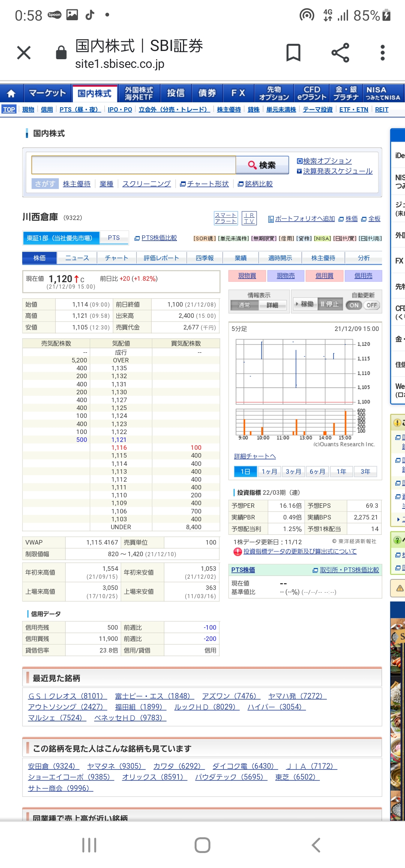Select 1日 chart period
This screenshot has width=405, height=868.
tap(245, 471)
